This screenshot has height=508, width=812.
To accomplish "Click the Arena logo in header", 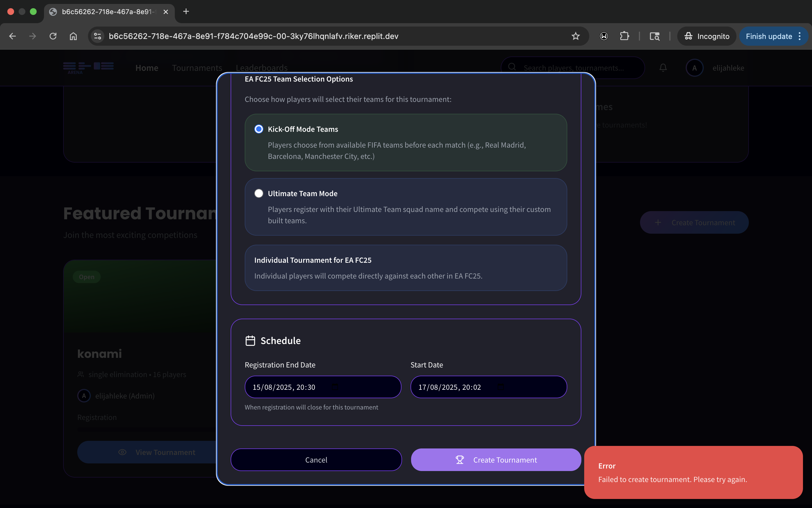I will [x=88, y=68].
